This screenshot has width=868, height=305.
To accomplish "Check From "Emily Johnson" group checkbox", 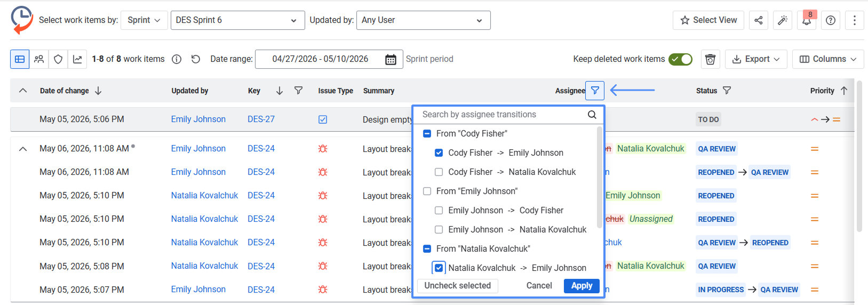I will (427, 191).
